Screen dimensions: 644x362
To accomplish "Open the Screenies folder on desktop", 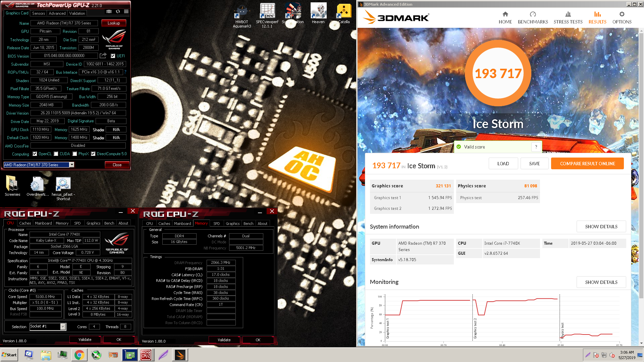I will click(12, 186).
